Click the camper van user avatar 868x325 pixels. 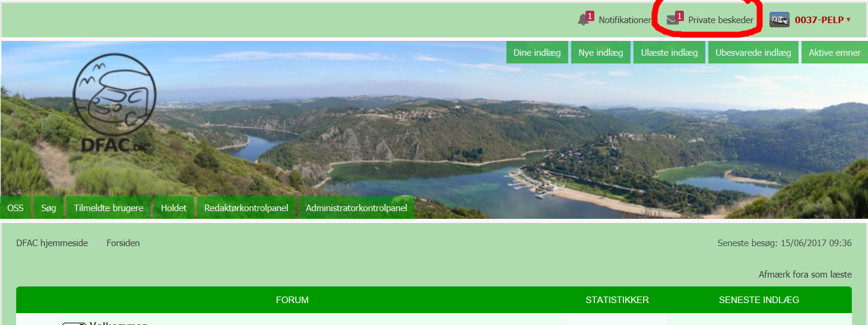tap(780, 20)
